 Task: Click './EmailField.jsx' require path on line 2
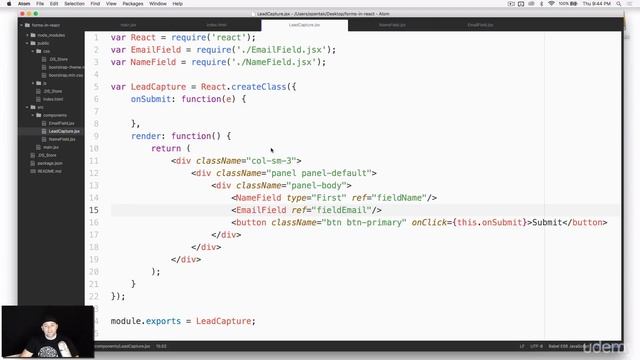(282, 50)
